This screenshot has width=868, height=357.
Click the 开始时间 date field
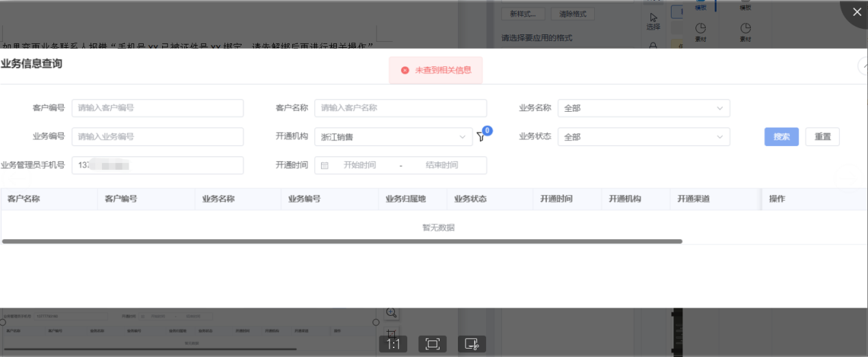coord(359,165)
